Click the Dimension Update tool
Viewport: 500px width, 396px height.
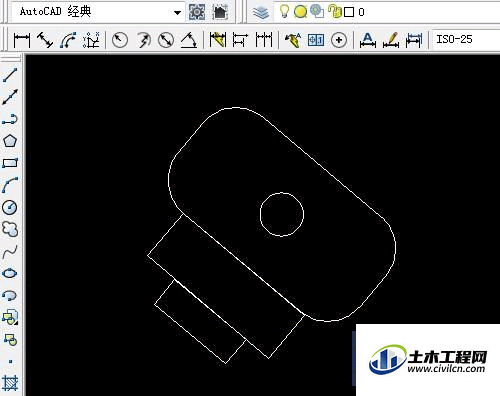pyautogui.click(x=414, y=40)
